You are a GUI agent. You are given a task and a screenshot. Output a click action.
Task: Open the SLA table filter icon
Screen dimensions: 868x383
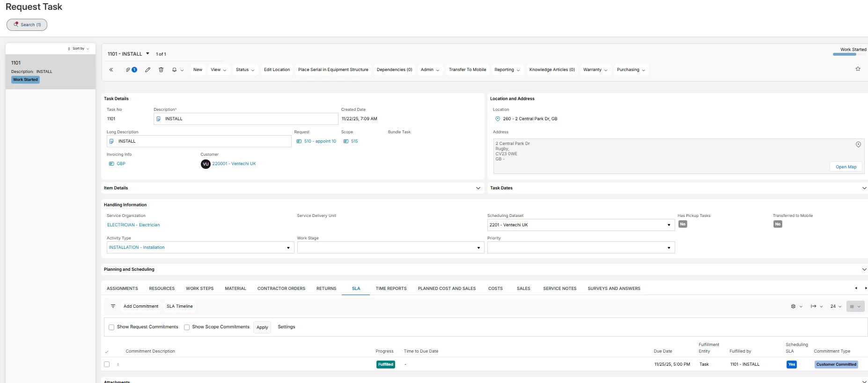tap(113, 306)
